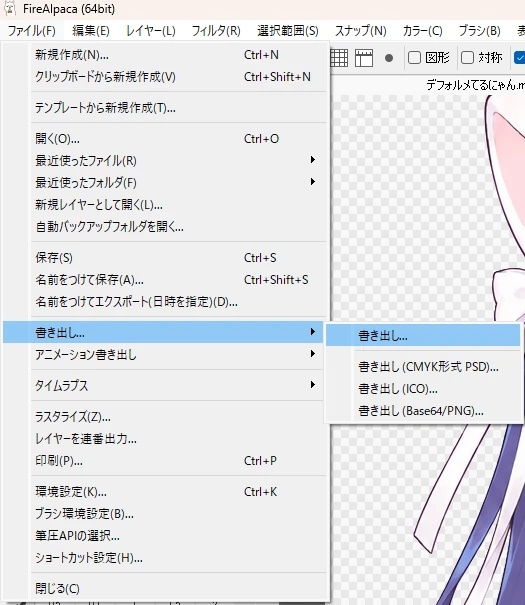Open the 編集(E) menu

pos(91,30)
